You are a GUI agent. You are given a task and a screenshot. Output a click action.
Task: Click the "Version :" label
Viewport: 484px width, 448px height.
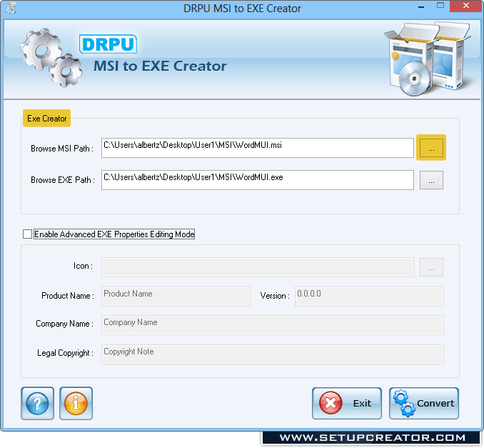point(275,296)
